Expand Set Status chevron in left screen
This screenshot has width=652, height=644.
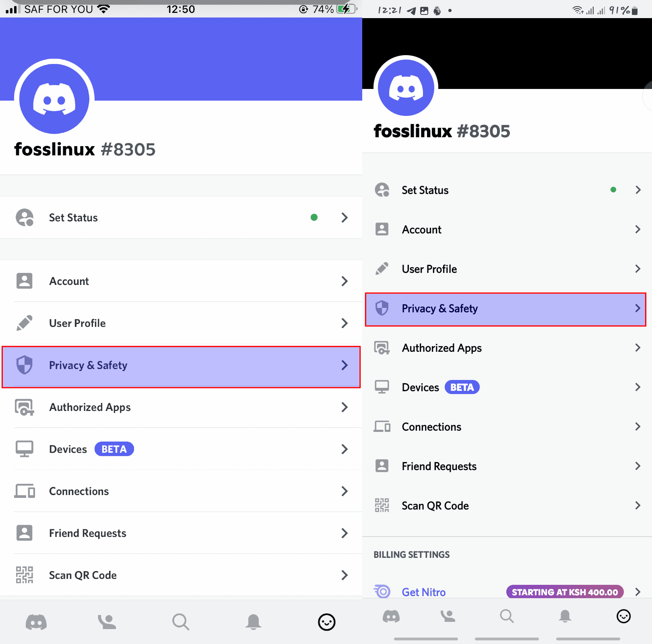(x=345, y=217)
